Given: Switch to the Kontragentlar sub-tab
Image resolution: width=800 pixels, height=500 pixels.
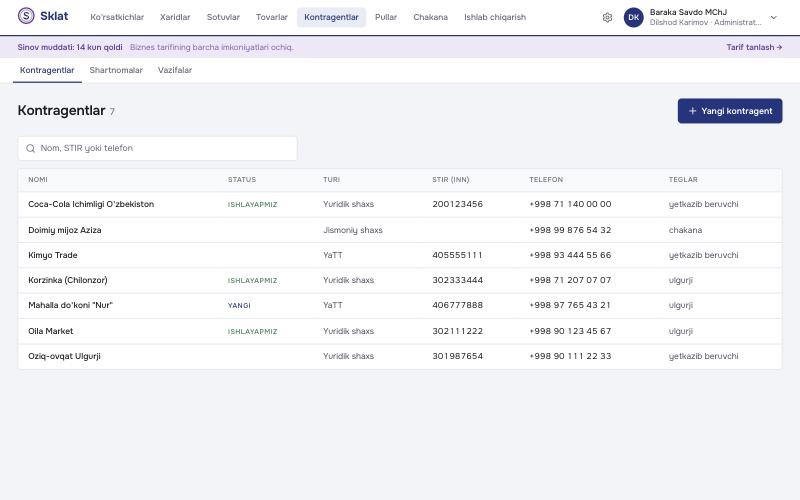Looking at the screenshot, I should (47, 70).
